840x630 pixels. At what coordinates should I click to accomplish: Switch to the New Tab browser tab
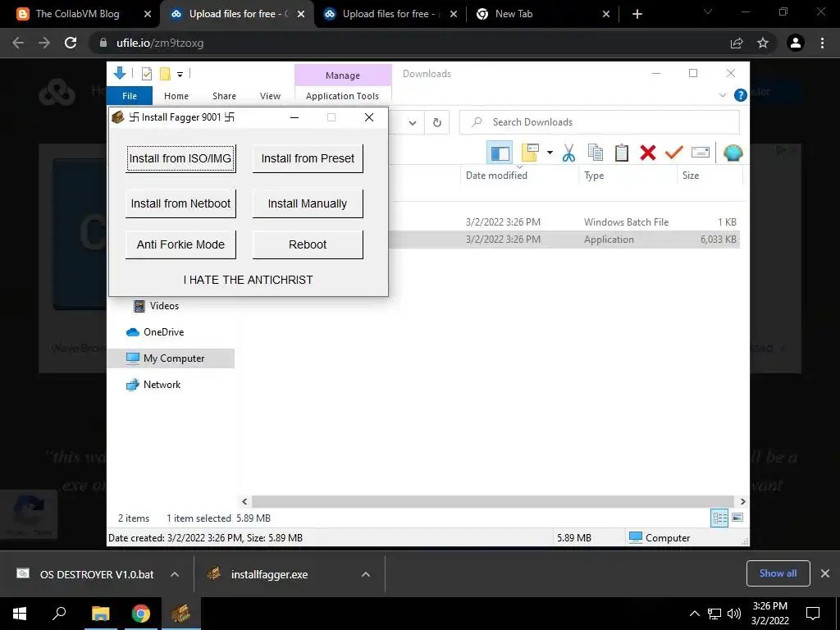(542, 14)
